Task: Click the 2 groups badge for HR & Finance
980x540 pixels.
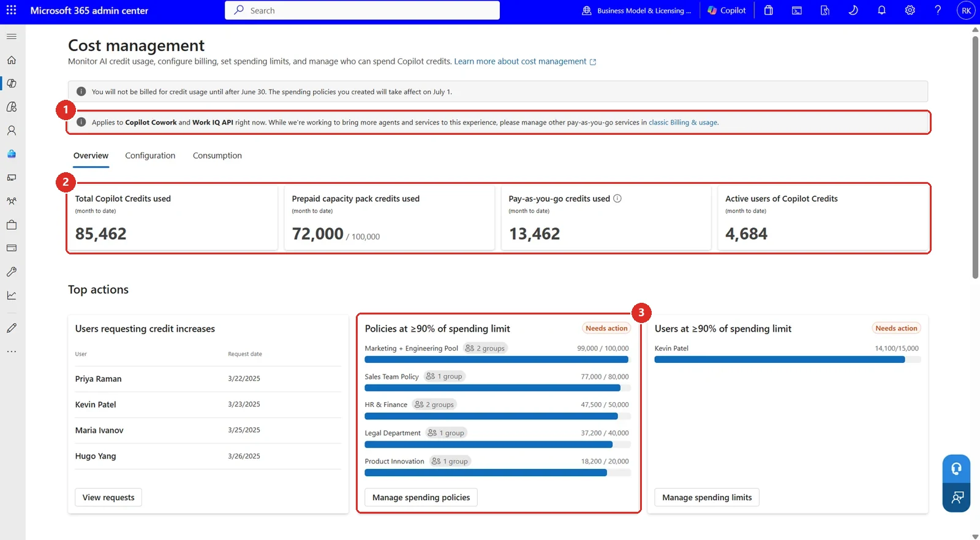Action: [x=434, y=405]
